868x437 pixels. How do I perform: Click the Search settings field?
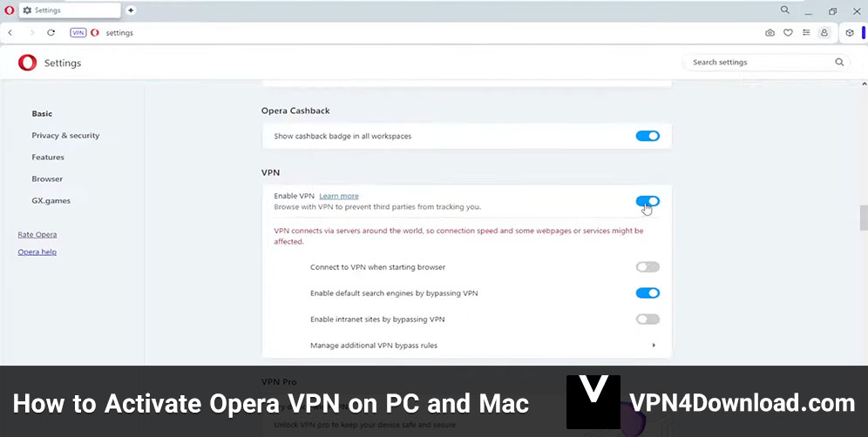[758, 63]
